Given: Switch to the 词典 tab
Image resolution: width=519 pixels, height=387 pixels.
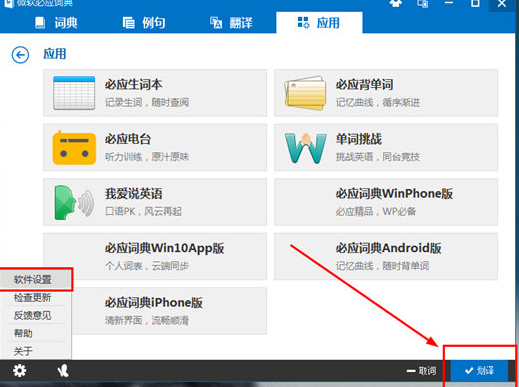Looking at the screenshot, I should 56,23.
